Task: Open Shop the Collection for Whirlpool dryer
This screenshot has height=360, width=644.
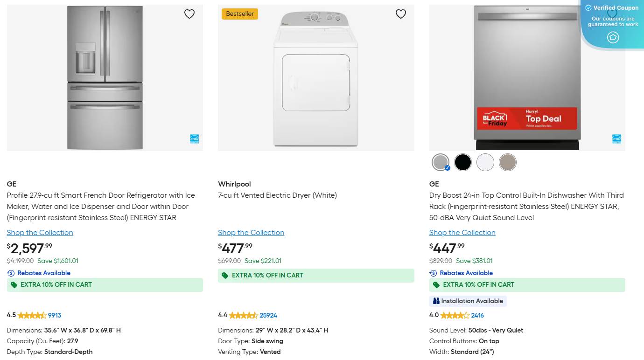Action: 251,233
